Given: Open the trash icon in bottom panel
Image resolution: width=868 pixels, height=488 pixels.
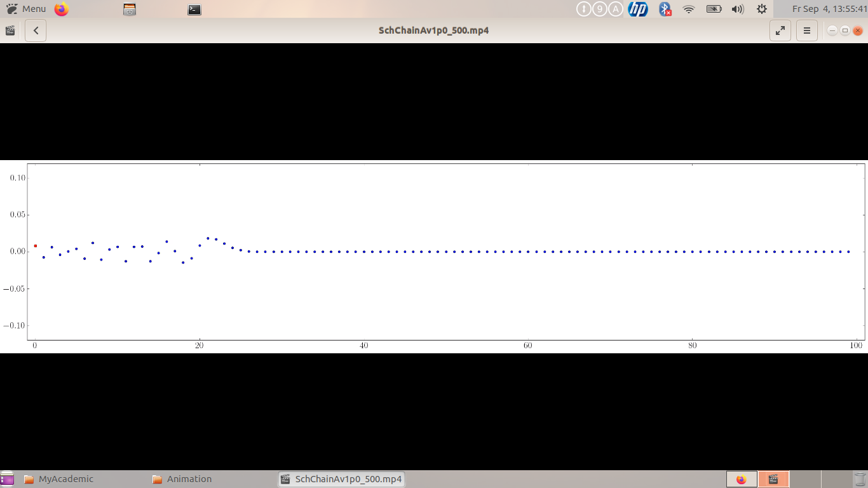Looking at the screenshot, I should coord(859,479).
